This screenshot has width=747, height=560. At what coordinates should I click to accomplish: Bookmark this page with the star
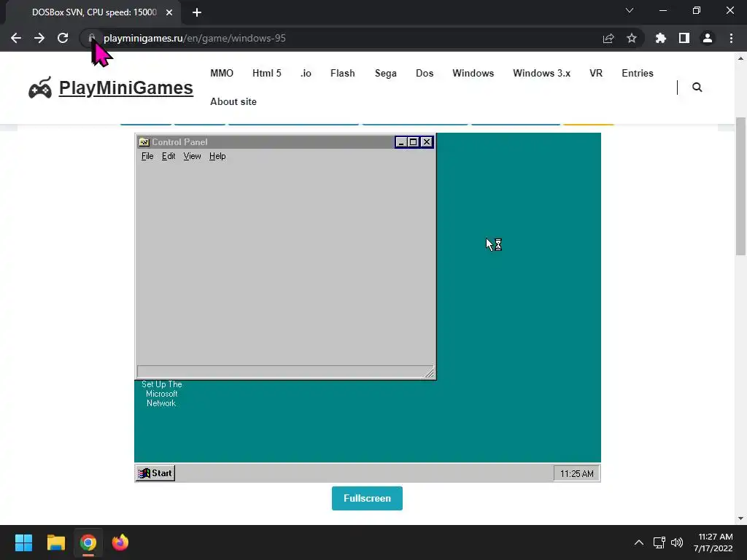point(632,38)
